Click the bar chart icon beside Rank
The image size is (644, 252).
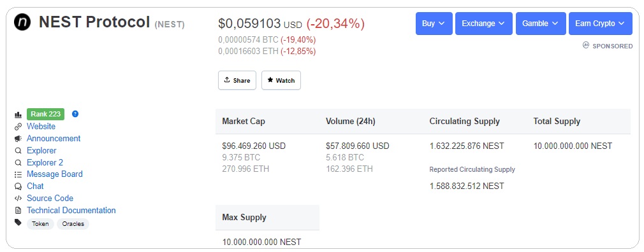(x=18, y=115)
